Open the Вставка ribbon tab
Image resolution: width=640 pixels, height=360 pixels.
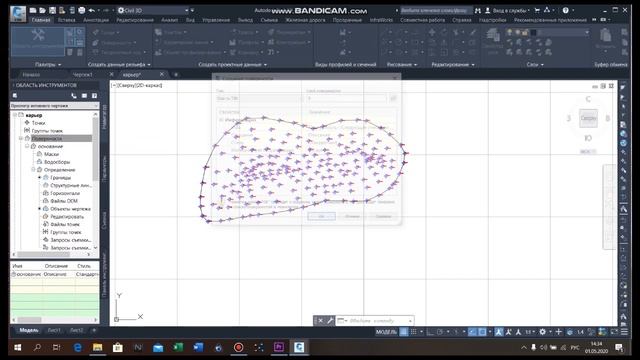click(x=67, y=20)
